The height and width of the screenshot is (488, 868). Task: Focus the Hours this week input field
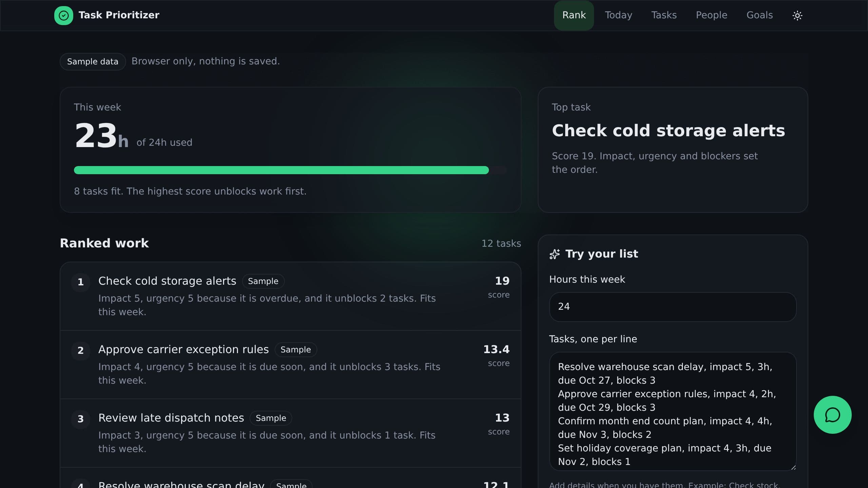pyautogui.click(x=673, y=307)
